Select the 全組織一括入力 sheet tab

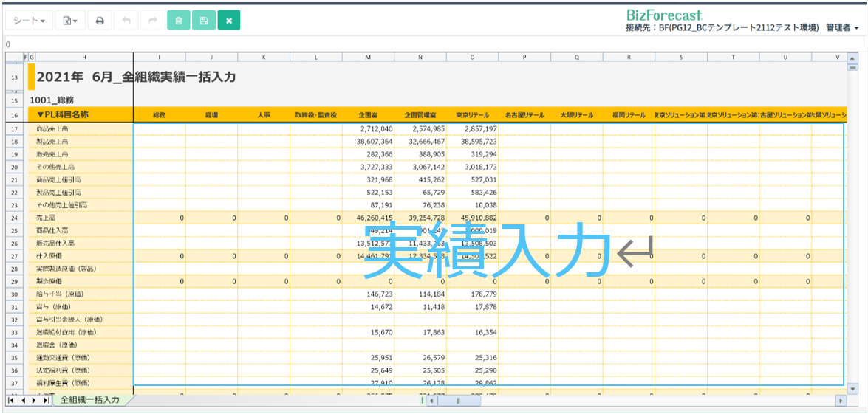pos(90,400)
